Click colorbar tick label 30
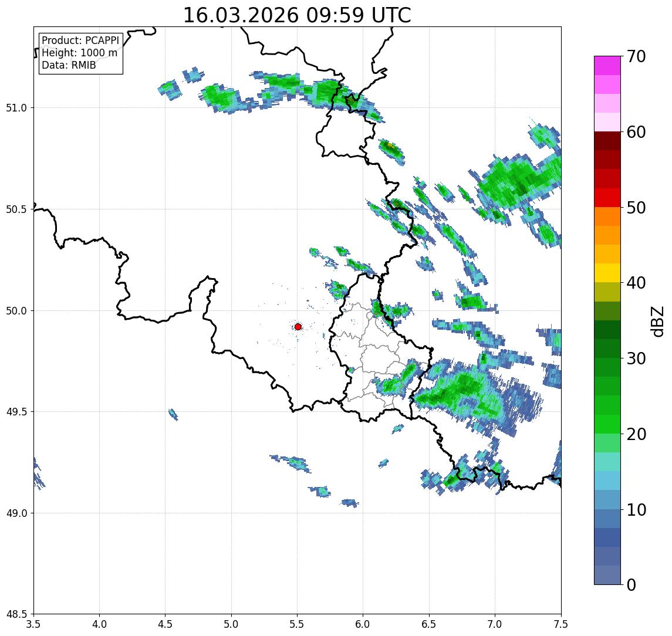 tap(636, 358)
